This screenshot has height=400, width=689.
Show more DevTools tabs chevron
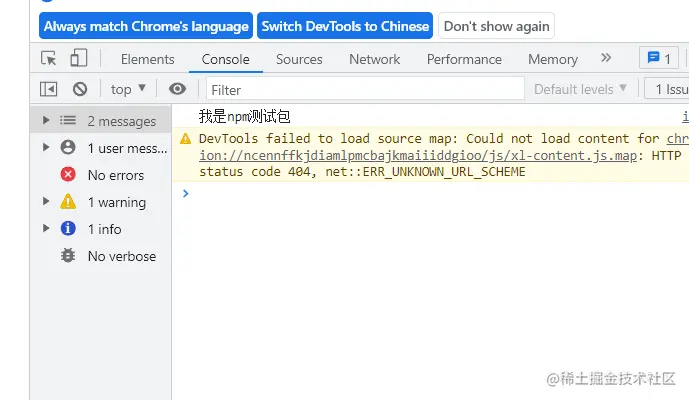(x=606, y=58)
